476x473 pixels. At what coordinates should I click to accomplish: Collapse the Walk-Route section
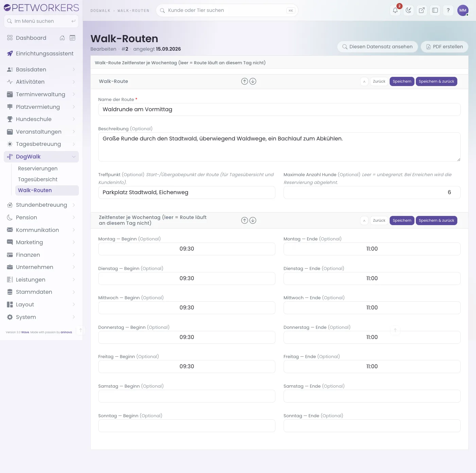[364, 82]
